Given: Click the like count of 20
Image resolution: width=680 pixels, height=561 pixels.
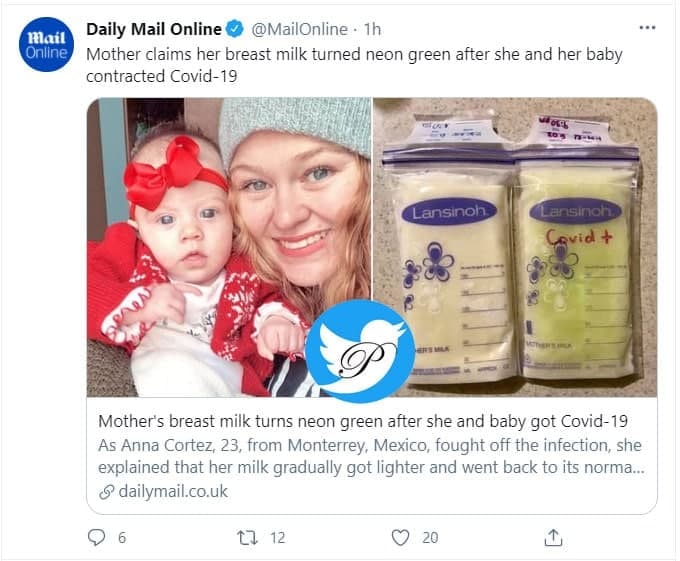Looking at the screenshot, I should (x=430, y=537).
